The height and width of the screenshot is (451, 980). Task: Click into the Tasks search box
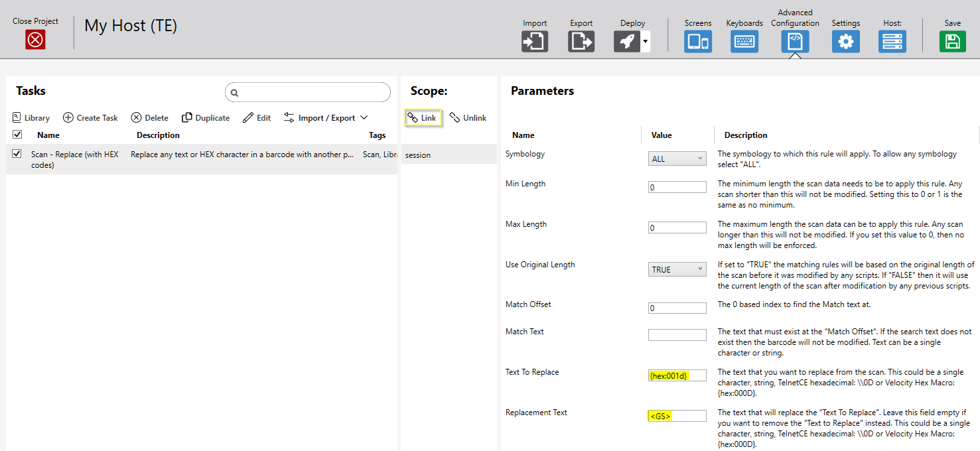click(x=308, y=93)
